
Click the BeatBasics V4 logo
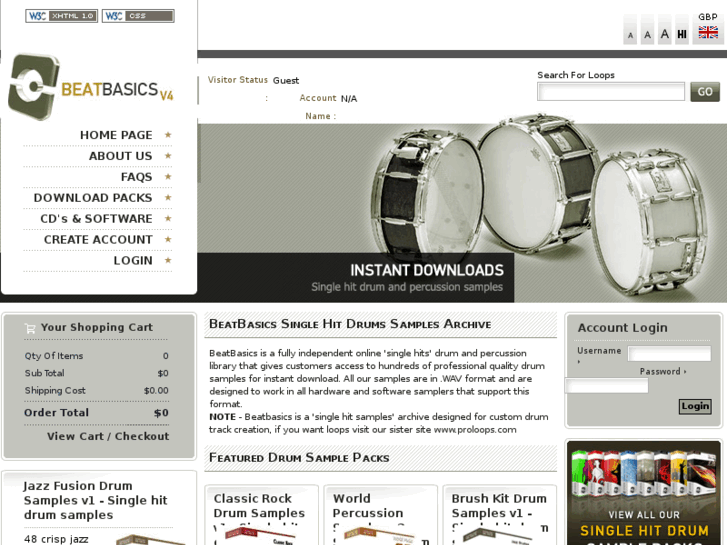coord(91,87)
